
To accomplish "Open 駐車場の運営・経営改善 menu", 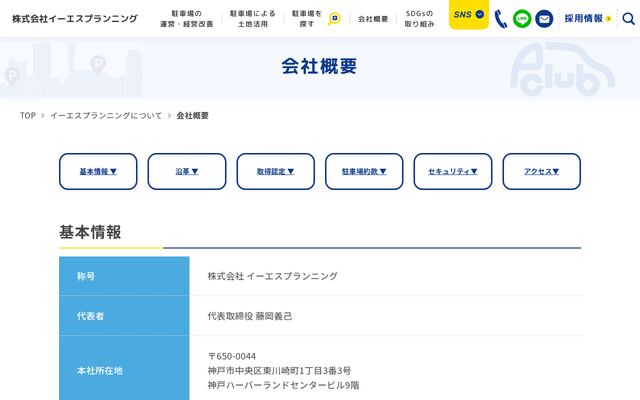I will pyautogui.click(x=187, y=19).
